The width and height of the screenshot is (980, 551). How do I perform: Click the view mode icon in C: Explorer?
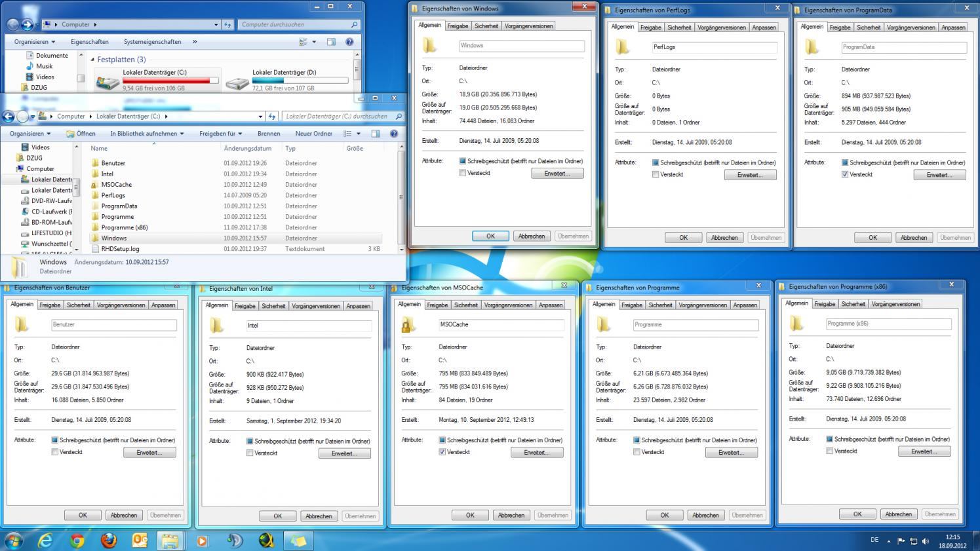pyautogui.click(x=347, y=134)
